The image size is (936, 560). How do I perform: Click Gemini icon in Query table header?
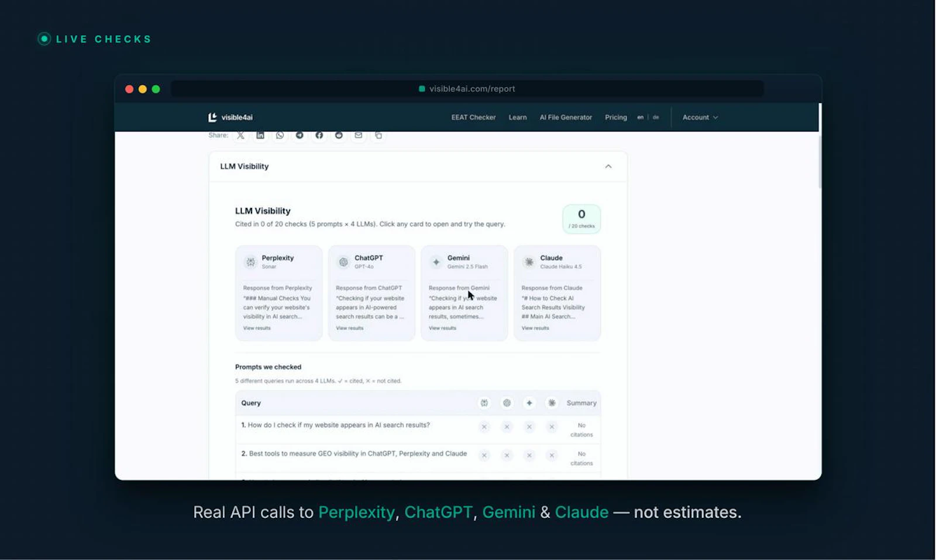click(529, 403)
